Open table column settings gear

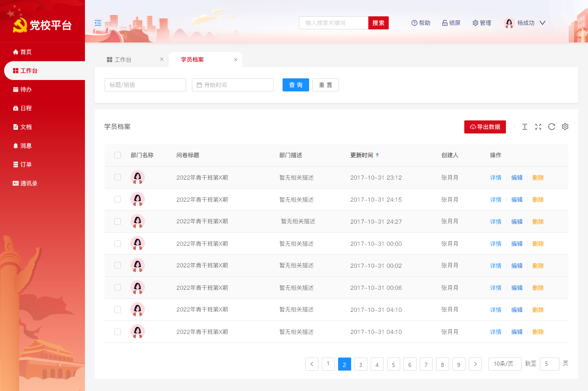click(x=565, y=127)
